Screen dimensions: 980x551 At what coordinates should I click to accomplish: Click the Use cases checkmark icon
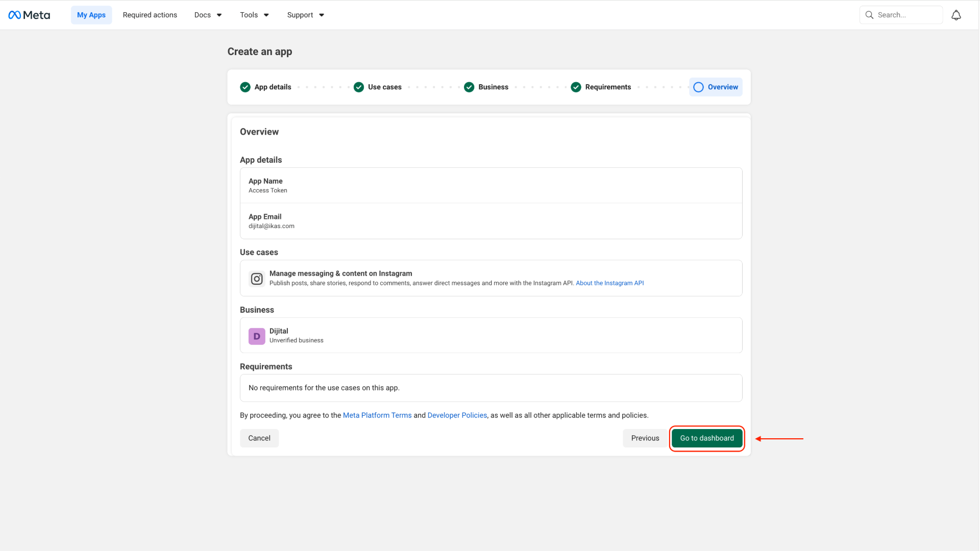359,87
